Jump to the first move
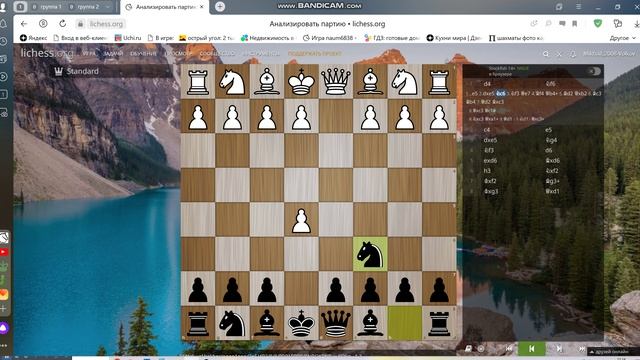Screen dimensions: 640x360 click(509, 349)
